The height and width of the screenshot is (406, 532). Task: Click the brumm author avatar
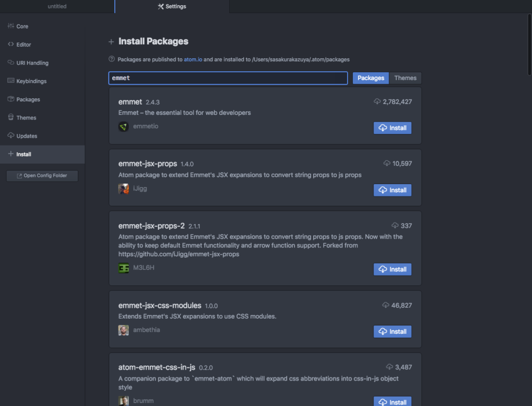pos(124,401)
